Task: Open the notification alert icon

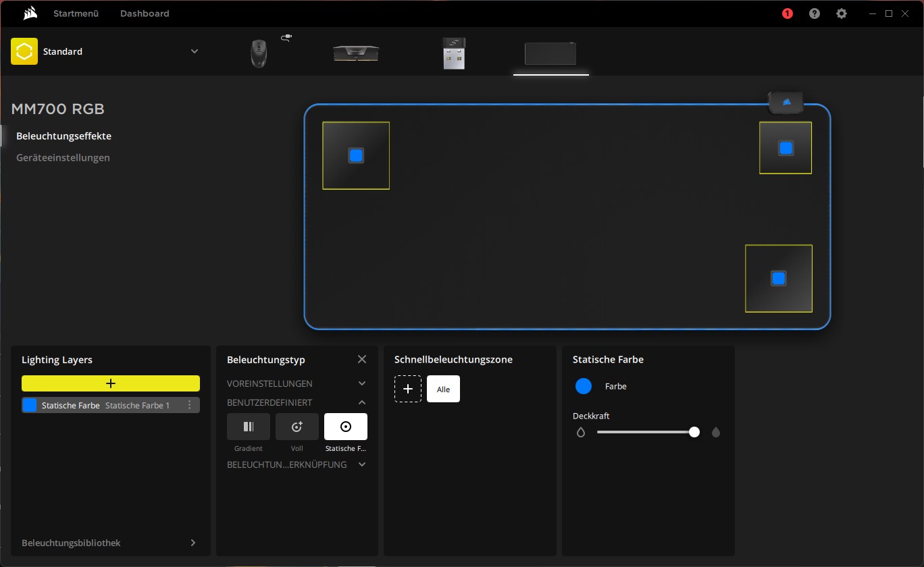Action: [x=787, y=13]
